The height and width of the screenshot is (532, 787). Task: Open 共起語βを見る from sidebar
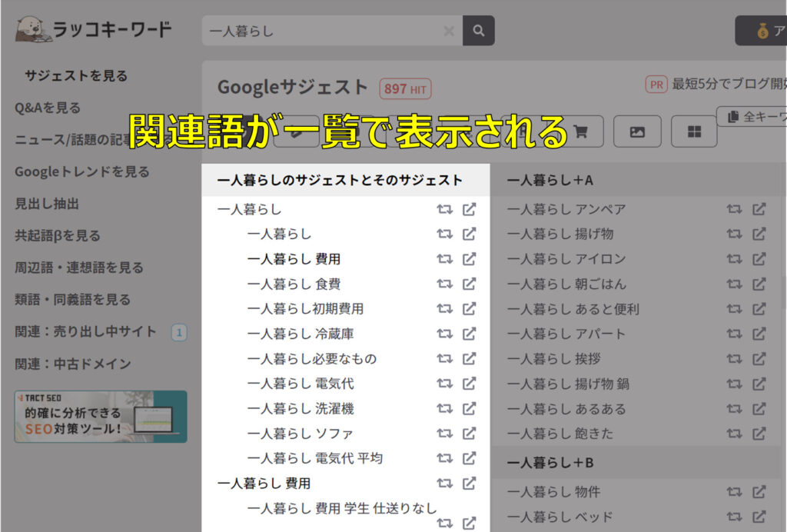pyautogui.click(x=58, y=235)
